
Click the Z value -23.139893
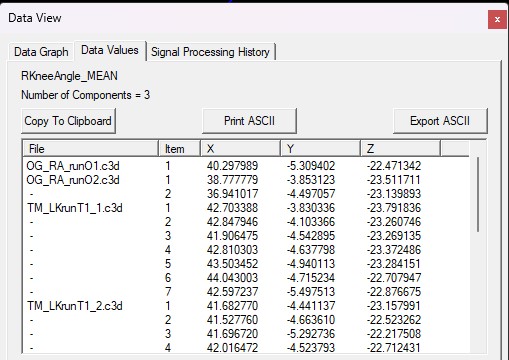pos(394,194)
